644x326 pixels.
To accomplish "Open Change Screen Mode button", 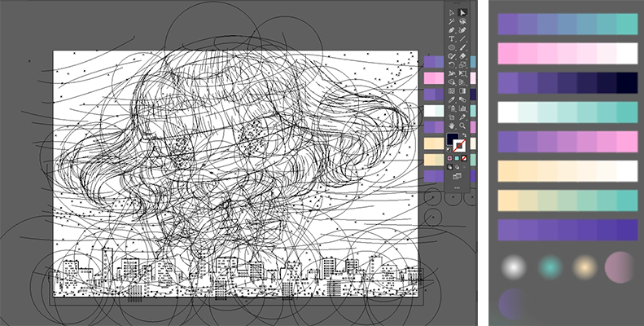I will [457, 176].
